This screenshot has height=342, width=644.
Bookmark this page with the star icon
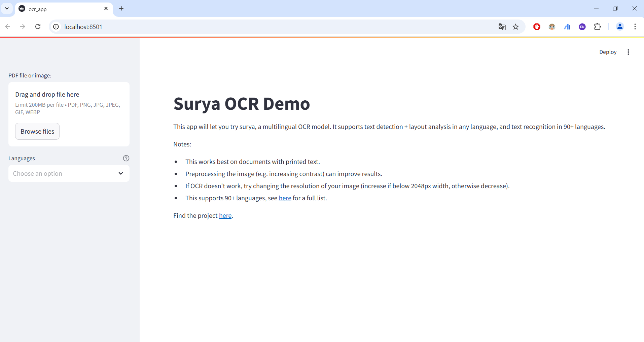pos(516,27)
